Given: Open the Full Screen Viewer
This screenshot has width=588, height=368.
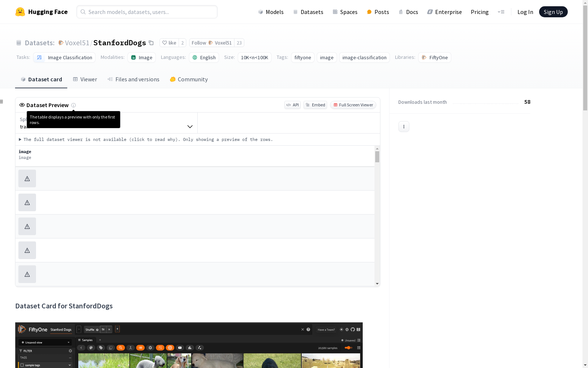Looking at the screenshot, I should tap(352, 105).
